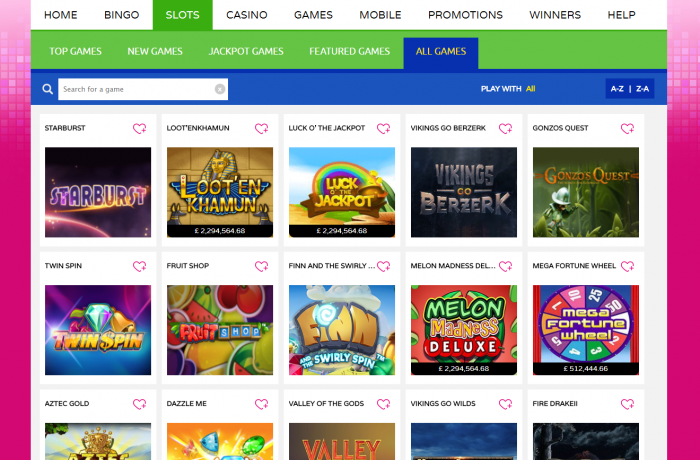Viewport: 700px width, 460px height.
Task: Click the STARBURST title text
Action: coord(65,128)
